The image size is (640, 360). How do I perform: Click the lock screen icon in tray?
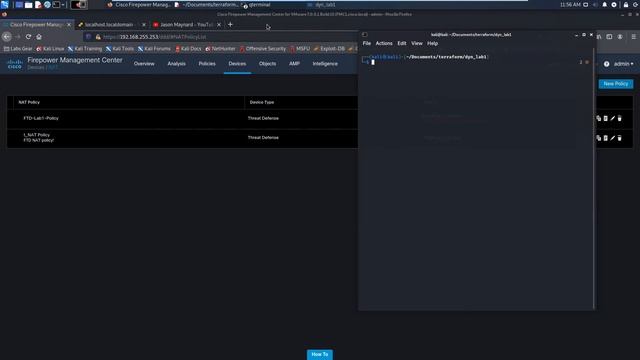point(626,5)
